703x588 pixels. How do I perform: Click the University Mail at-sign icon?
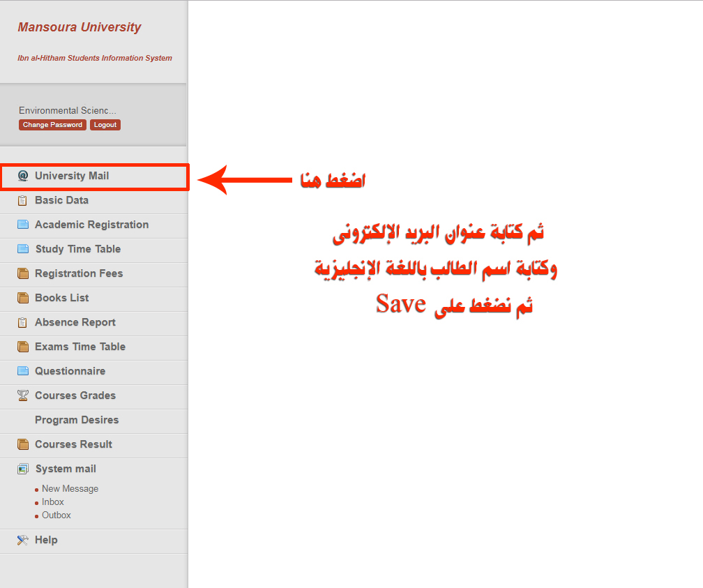pos(22,176)
